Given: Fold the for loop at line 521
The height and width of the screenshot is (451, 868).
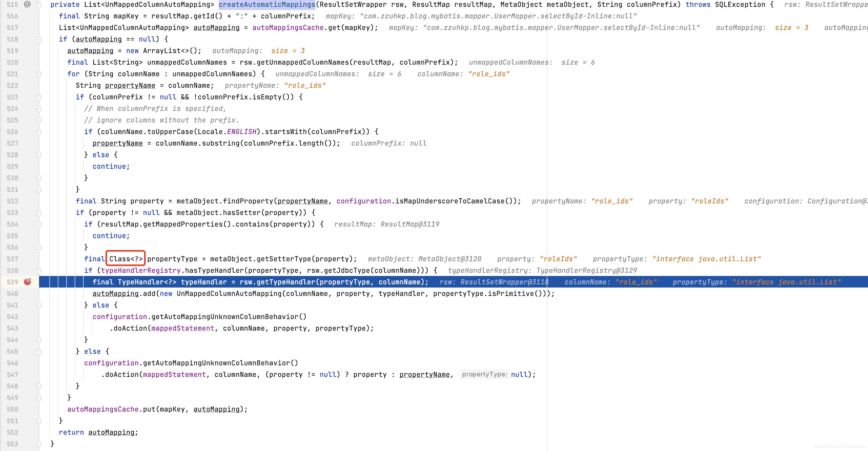Looking at the screenshot, I should (39, 74).
